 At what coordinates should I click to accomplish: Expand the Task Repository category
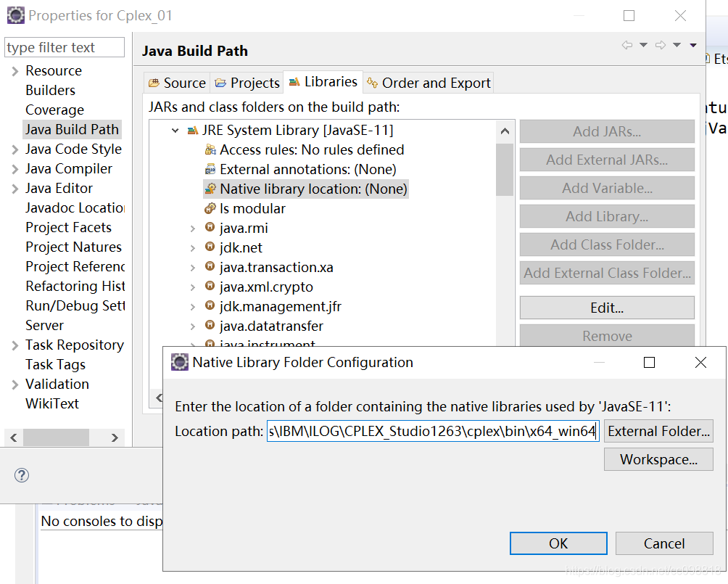coord(15,345)
